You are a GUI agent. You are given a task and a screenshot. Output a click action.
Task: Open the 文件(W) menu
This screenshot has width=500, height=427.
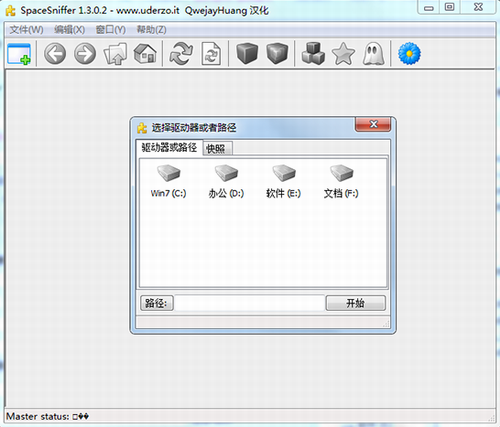[26, 30]
